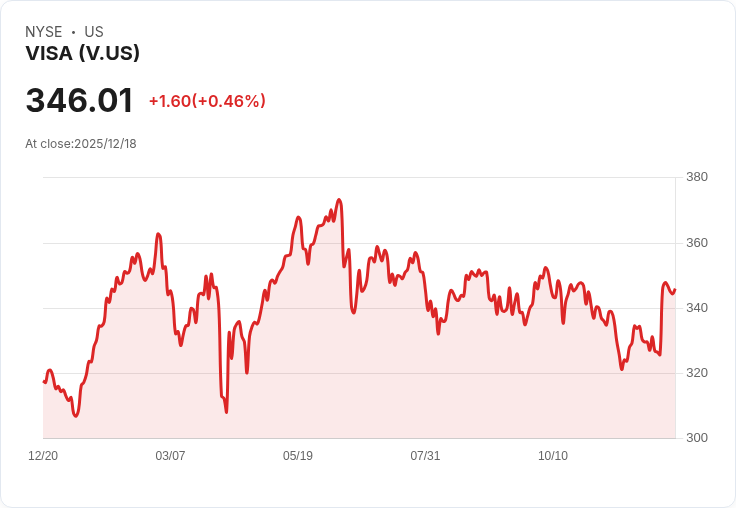This screenshot has height=508, width=736.
Task: Click the 300 y-axis label
Action: (697, 438)
